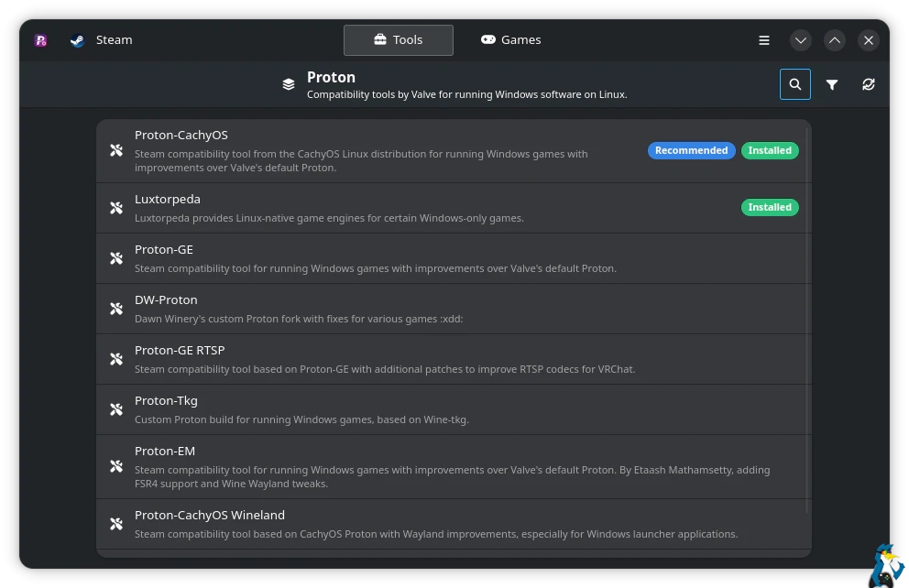Switch to the Tools tab
Viewport: 909px width, 588px height.
pyautogui.click(x=399, y=40)
